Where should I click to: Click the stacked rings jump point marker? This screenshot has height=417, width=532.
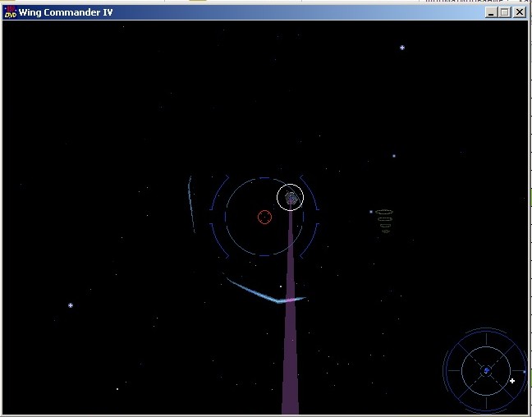coord(384,222)
